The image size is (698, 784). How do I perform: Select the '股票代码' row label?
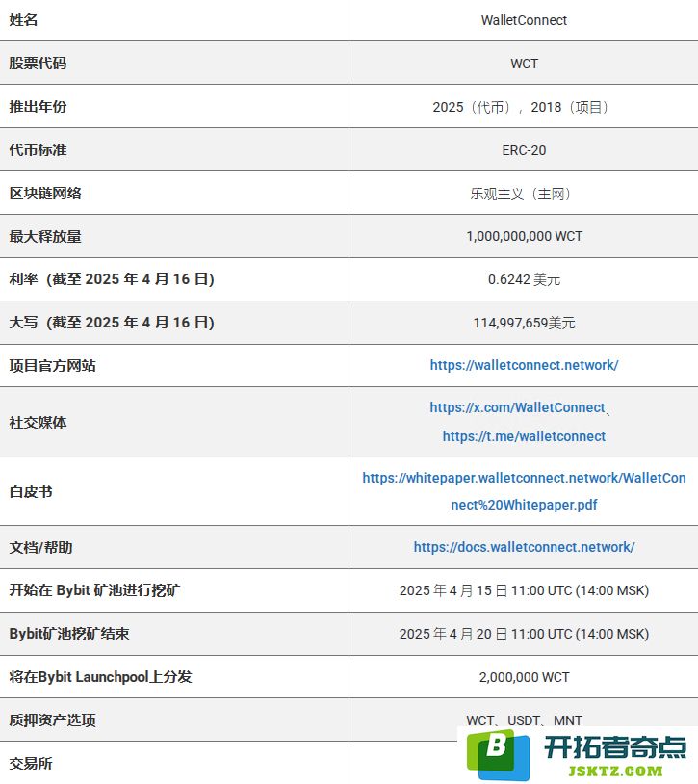tap(38, 64)
